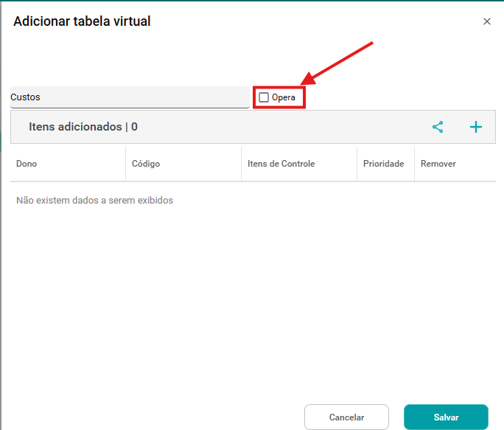Click the Opera label text
This screenshot has width=504, height=430.
click(284, 97)
